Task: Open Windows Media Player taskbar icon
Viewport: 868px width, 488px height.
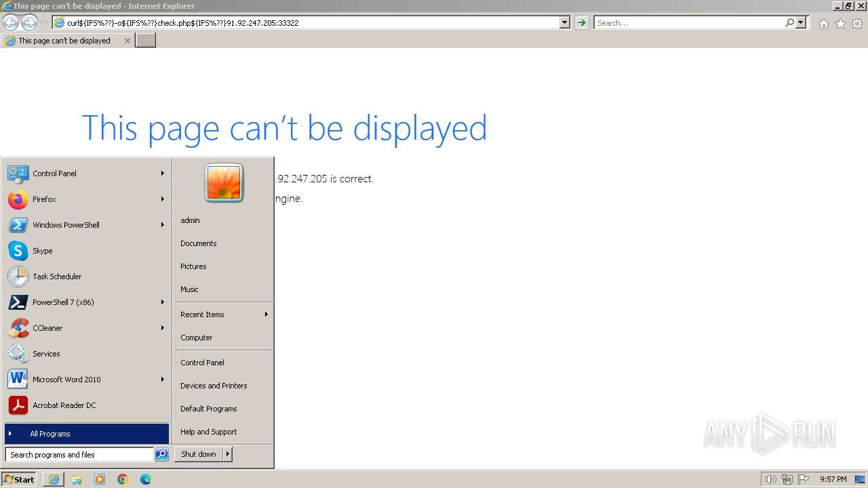Action: coord(100,479)
